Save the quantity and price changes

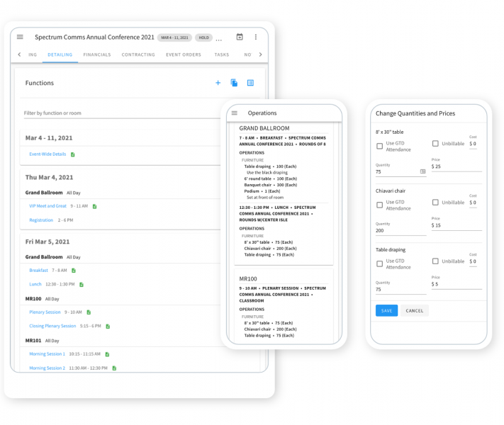pos(386,310)
